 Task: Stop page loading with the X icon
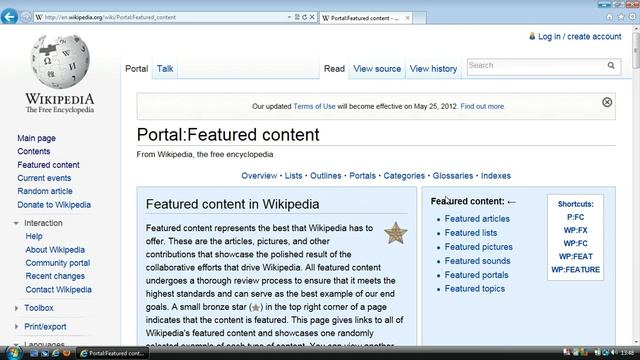coord(312,17)
